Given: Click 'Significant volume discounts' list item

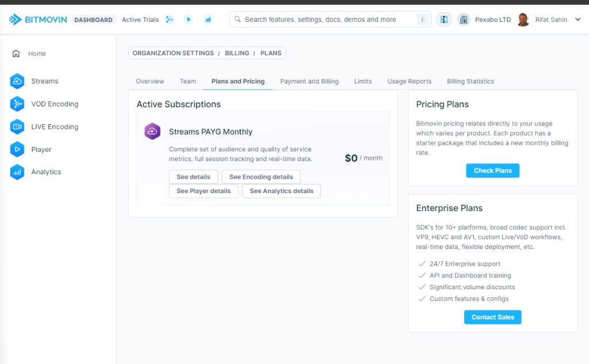Looking at the screenshot, I should click(472, 287).
